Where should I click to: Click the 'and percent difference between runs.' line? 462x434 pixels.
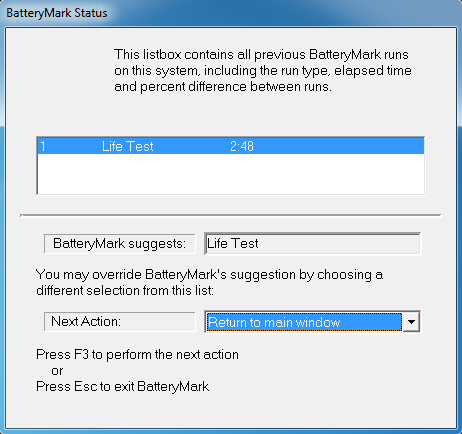click(223, 87)
